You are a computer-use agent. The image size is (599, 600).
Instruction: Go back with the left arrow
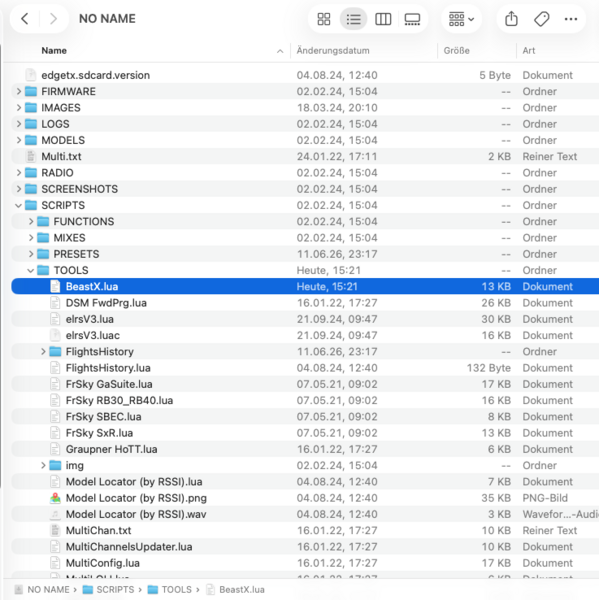(x=25, y=19)
